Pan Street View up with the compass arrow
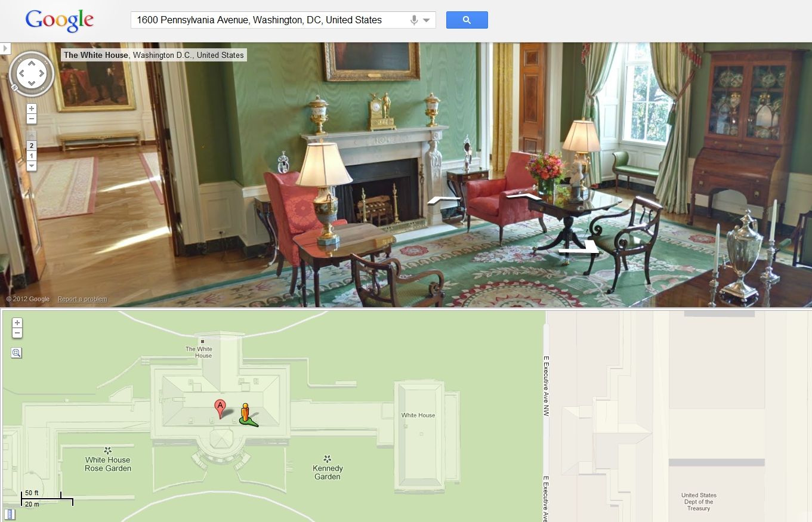The height and width of the screenshot is (522, 812). click(x=32, y=62)
